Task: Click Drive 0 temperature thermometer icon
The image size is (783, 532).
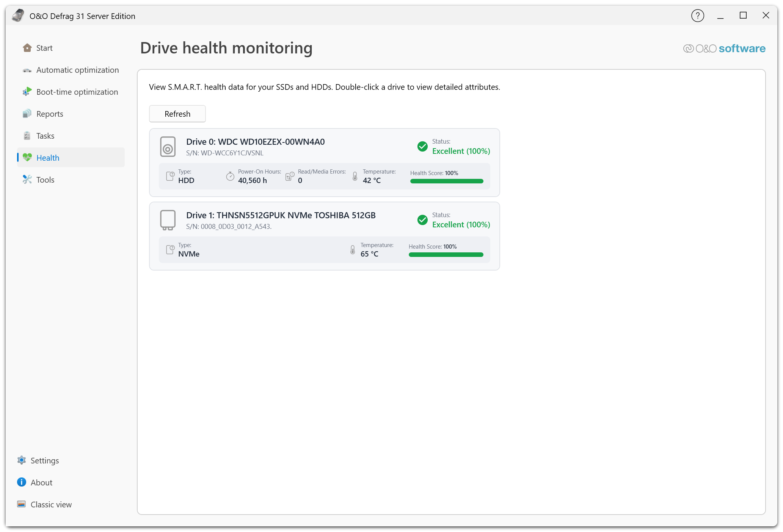Action: click(x=355, y=176)
